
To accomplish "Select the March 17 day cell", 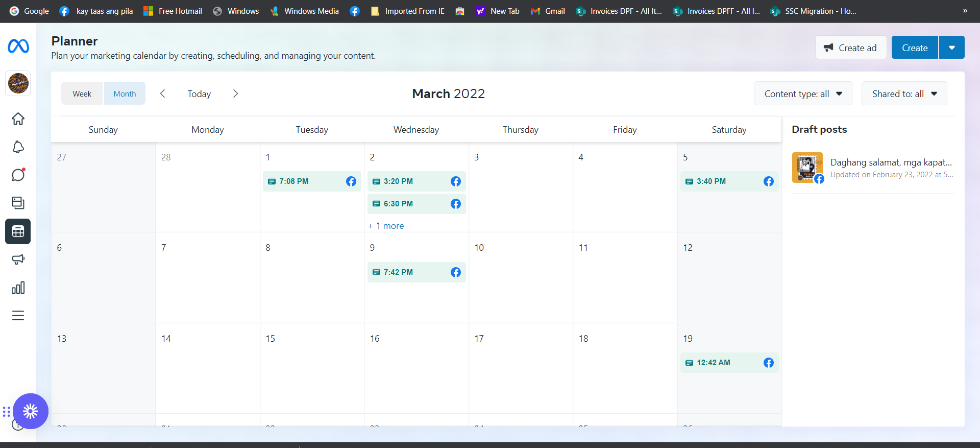I will click(521, 368).
